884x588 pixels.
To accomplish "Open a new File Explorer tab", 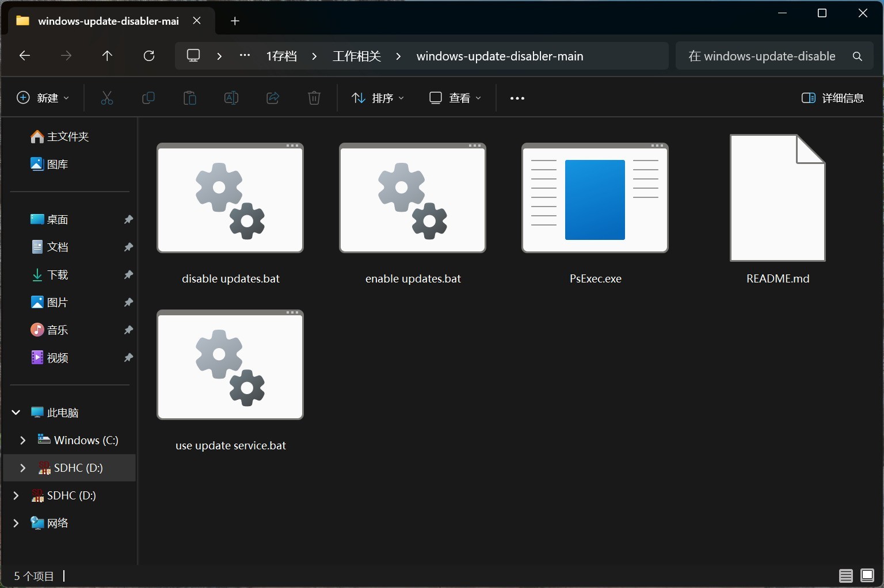I will (235, 21).
